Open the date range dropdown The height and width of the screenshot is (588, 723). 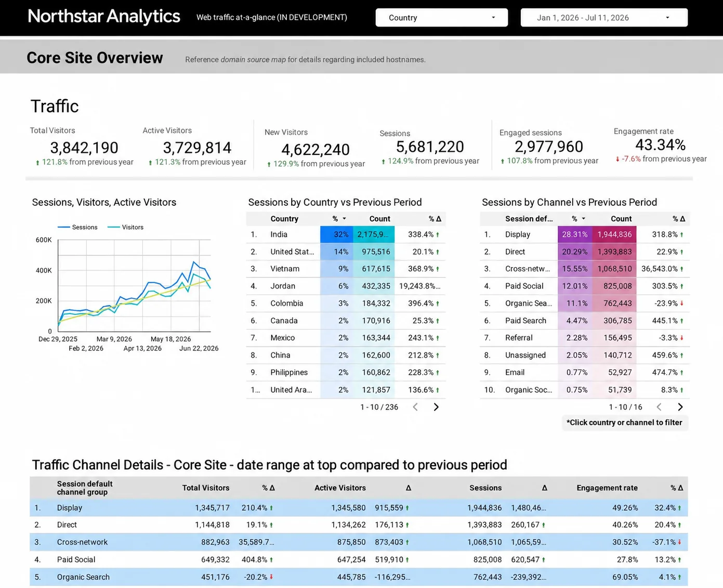click(x=604, y=18)
